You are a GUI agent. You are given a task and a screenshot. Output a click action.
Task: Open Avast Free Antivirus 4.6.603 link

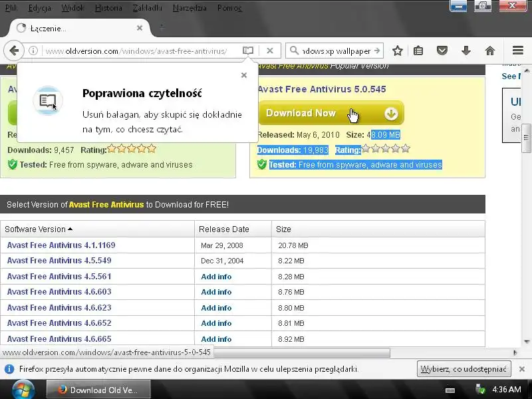pyautogui.click(x=59, y=292)
